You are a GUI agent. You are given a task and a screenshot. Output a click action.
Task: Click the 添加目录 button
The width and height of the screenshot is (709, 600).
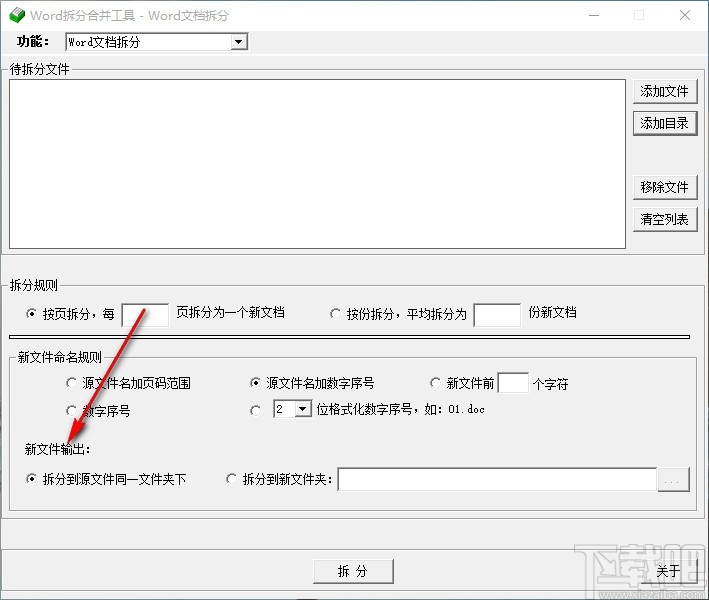[664, 123]
